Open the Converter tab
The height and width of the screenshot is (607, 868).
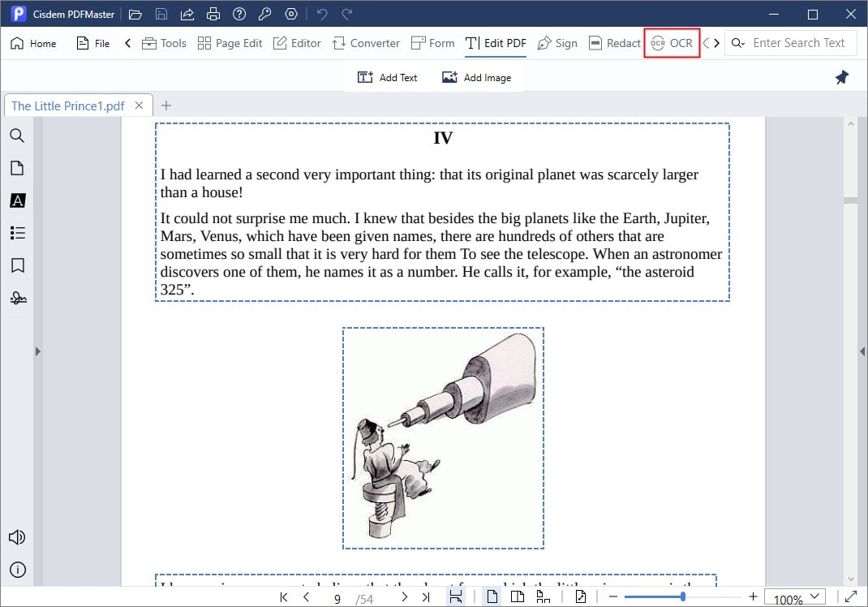point(366,43)
